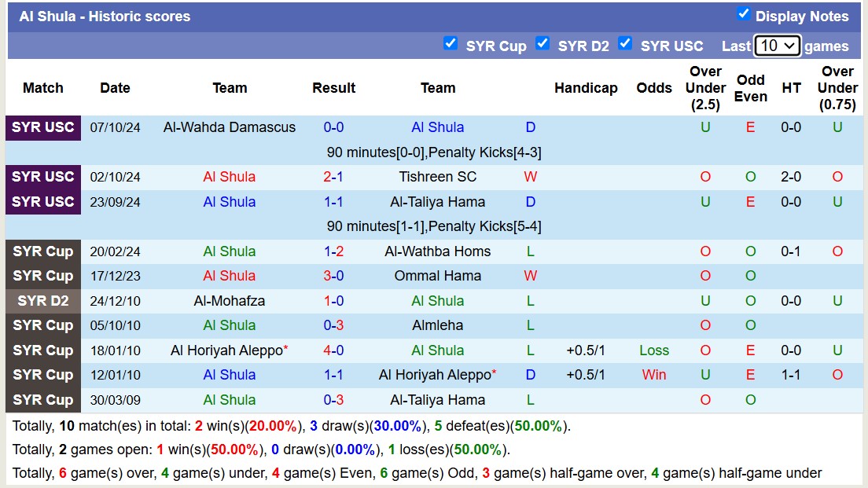Viewport: 868px width, 488px height.
Task: Click the SYR Cup badge on the 30/03/09 row
Action: pyautogui.click(x=43, y=400)
